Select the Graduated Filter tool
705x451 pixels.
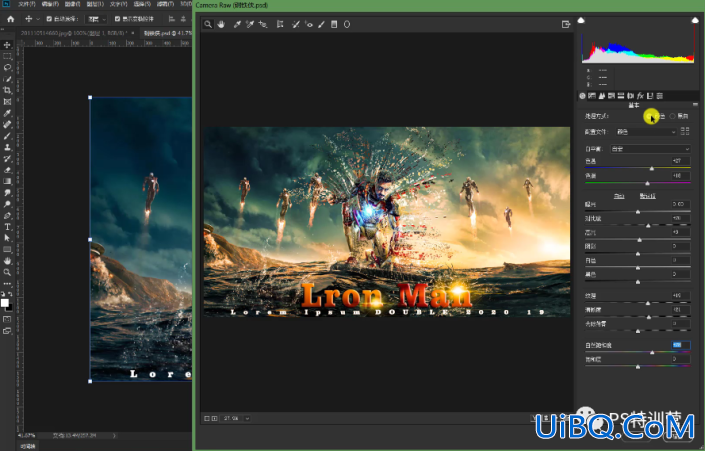334,24
